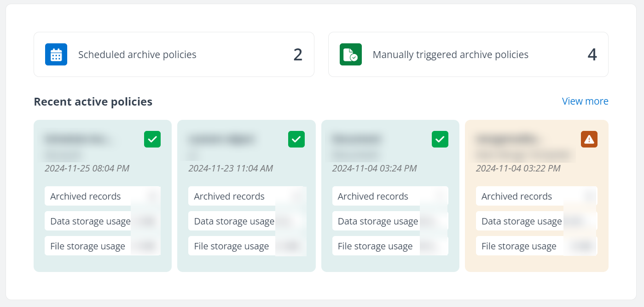
Task: Click the Archived records row on the first card
Action: click(102, 196)
